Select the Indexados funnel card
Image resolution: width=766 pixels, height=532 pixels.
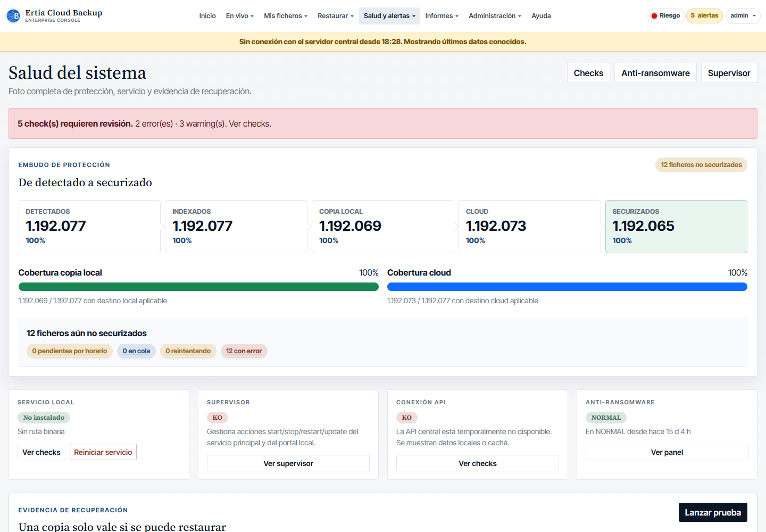click(236, 227)
